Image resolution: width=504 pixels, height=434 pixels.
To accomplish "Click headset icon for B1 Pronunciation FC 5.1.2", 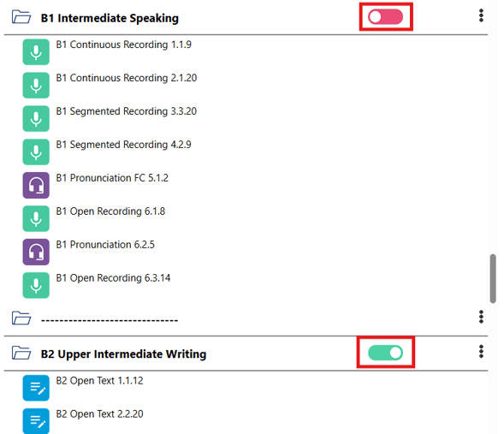I will pyautogui.click(x=36, y=185).
